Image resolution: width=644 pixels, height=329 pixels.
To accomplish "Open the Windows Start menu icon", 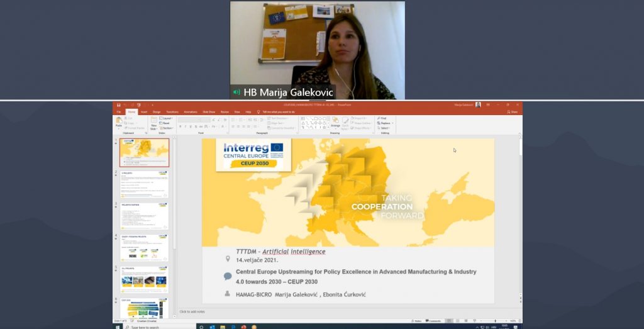I will pyautogui.click(x=118, y=326).
